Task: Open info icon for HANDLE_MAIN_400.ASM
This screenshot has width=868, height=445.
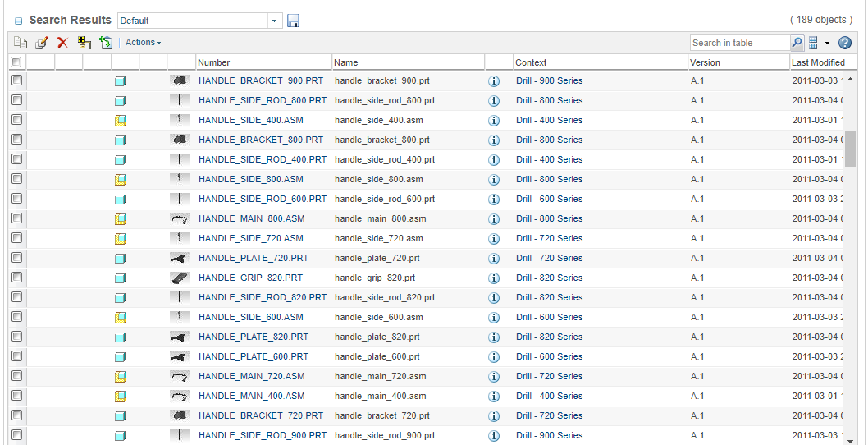Action: click(494, 397)
